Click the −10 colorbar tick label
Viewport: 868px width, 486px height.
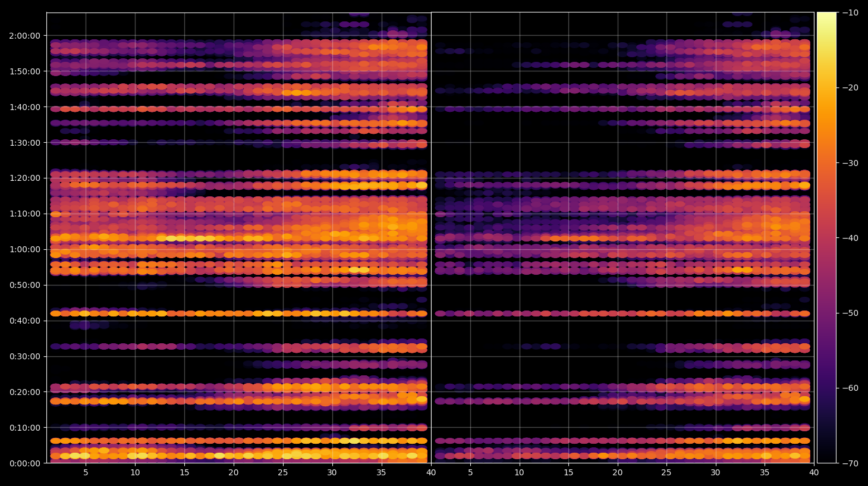point(851,12)
